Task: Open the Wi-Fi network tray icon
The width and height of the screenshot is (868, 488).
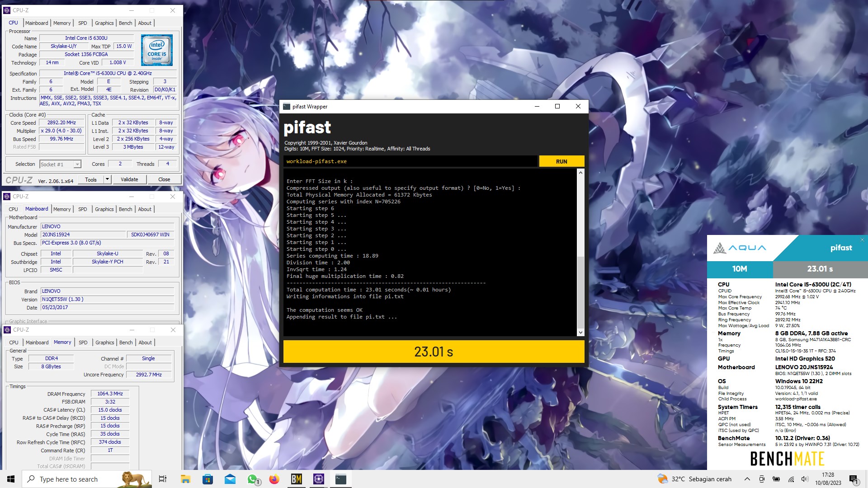Action: click(791, 479)
